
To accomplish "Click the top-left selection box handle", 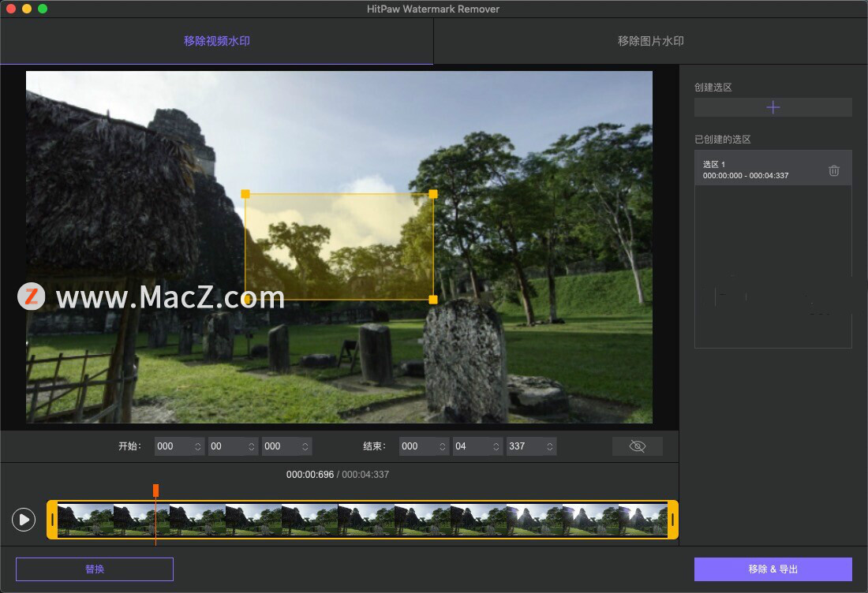I will tap(245, 194).
